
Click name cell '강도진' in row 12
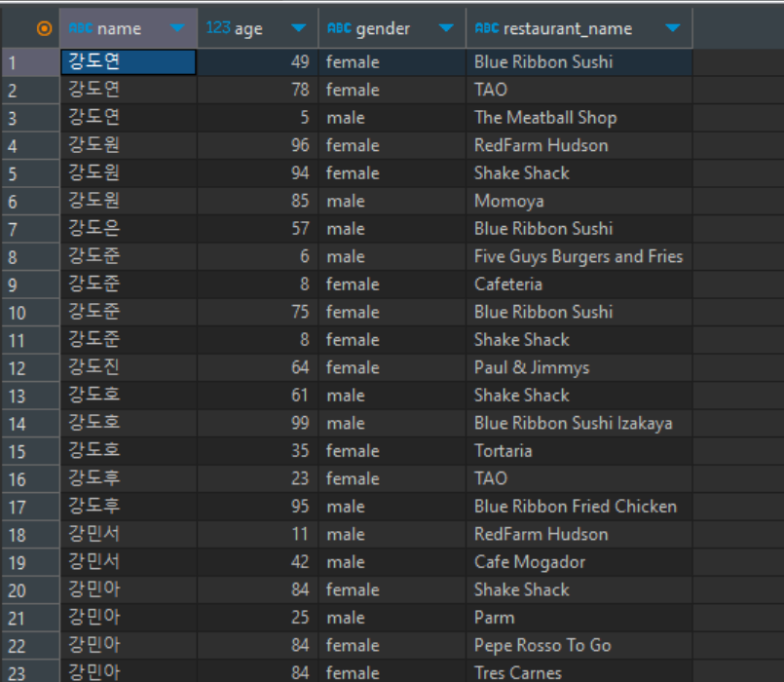point(129,367)
